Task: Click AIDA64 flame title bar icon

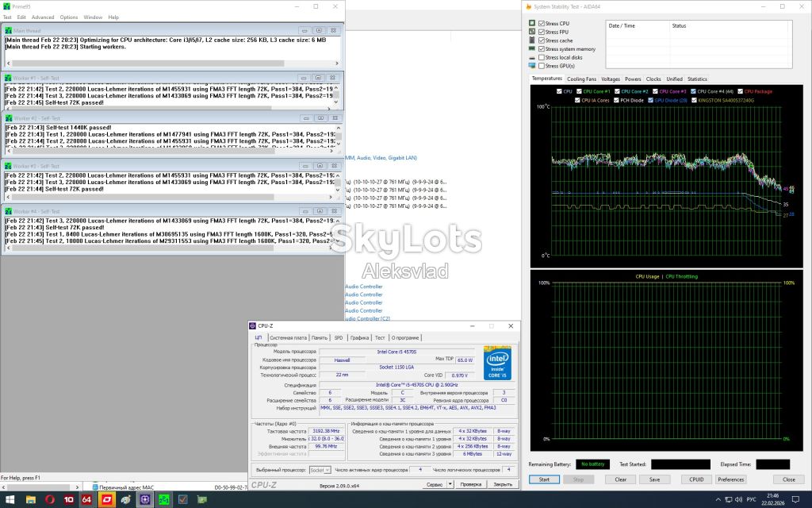Action: point(528,6)
